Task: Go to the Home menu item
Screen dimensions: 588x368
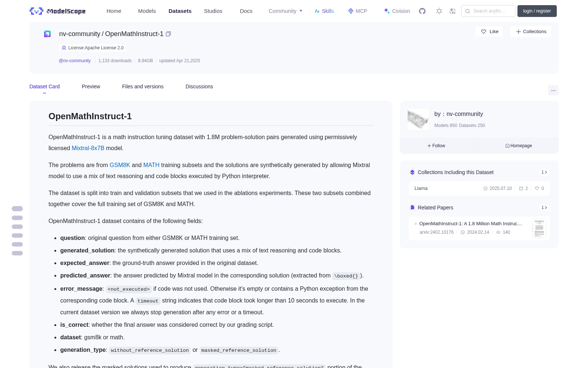Action: coord(114,11)
